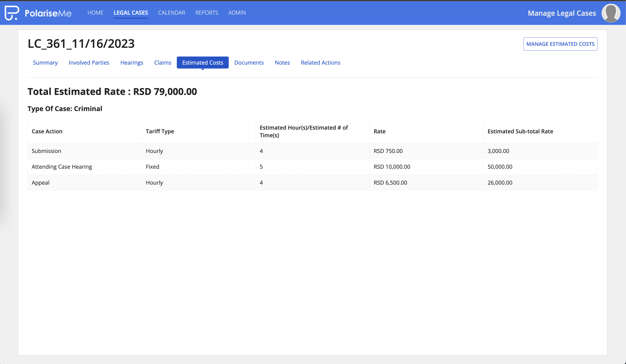Viewport: 626px width, 364px height.
Task: Open the user profile avatar
Action: pos(611,13)
